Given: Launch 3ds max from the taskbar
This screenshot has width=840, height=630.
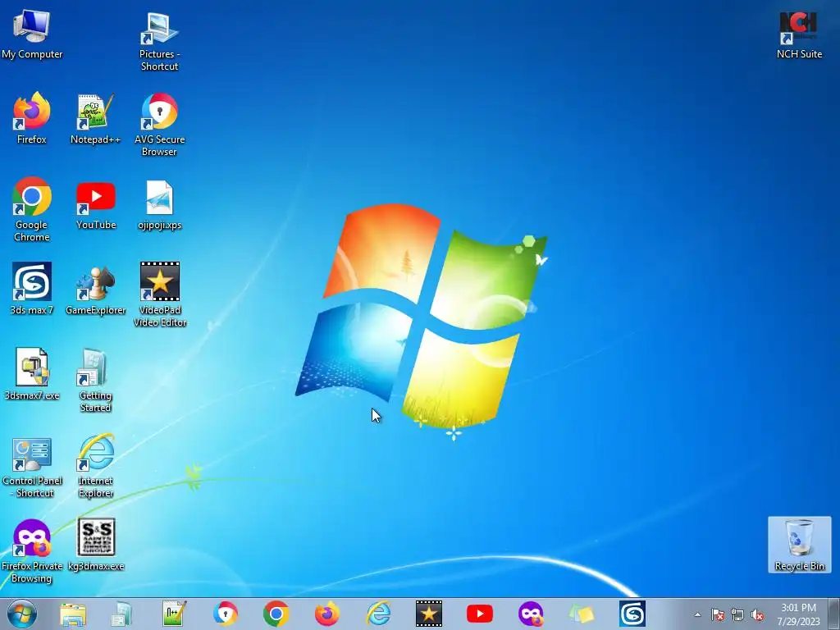Looking at the screenshot, I should (x=632, y=614).
